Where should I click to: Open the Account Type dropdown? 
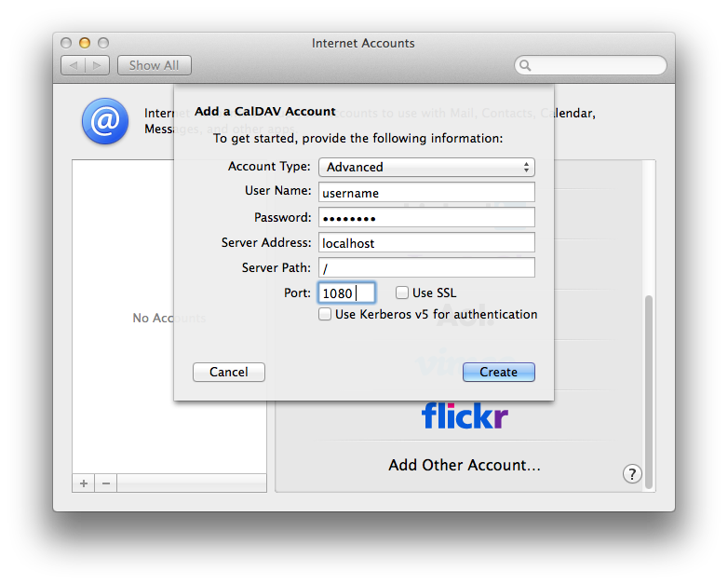(426, 167)
